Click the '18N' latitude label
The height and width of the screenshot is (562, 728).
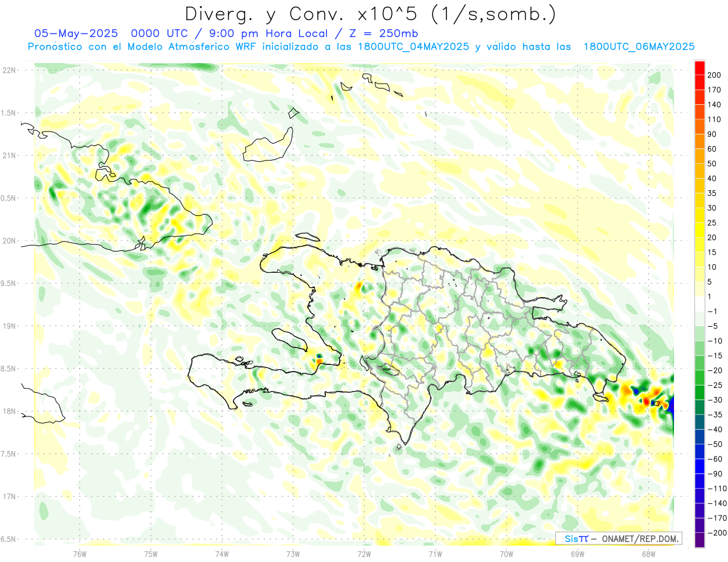9,411
